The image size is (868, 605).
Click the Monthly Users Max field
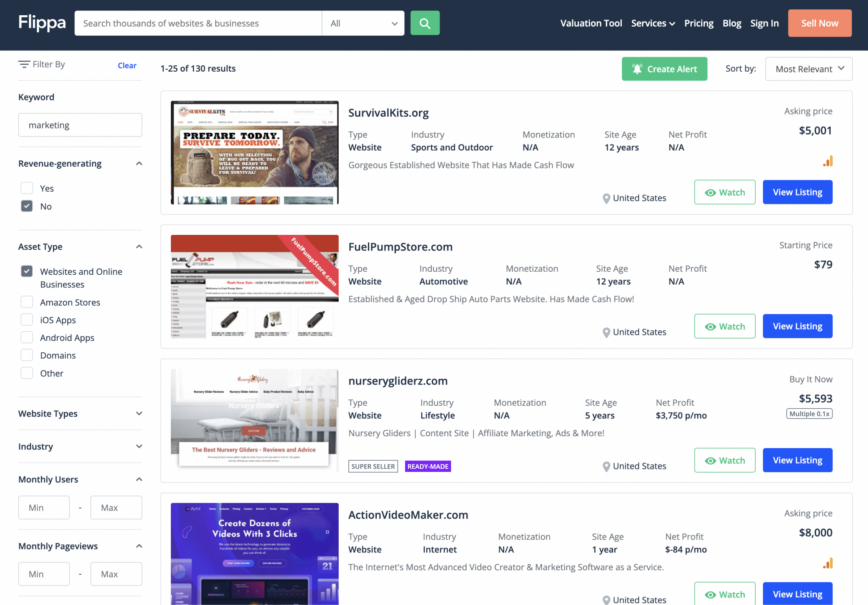click(x=116, y=507)
